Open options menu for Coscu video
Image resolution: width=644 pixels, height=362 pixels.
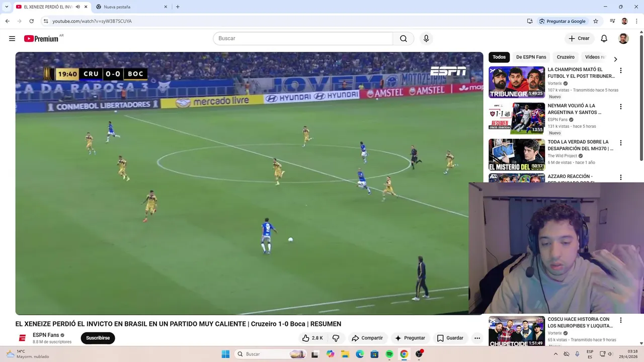click(620, 320)
